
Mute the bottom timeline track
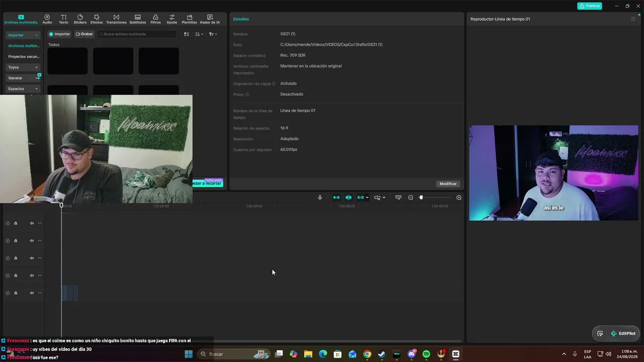click(x=32, y=293)
